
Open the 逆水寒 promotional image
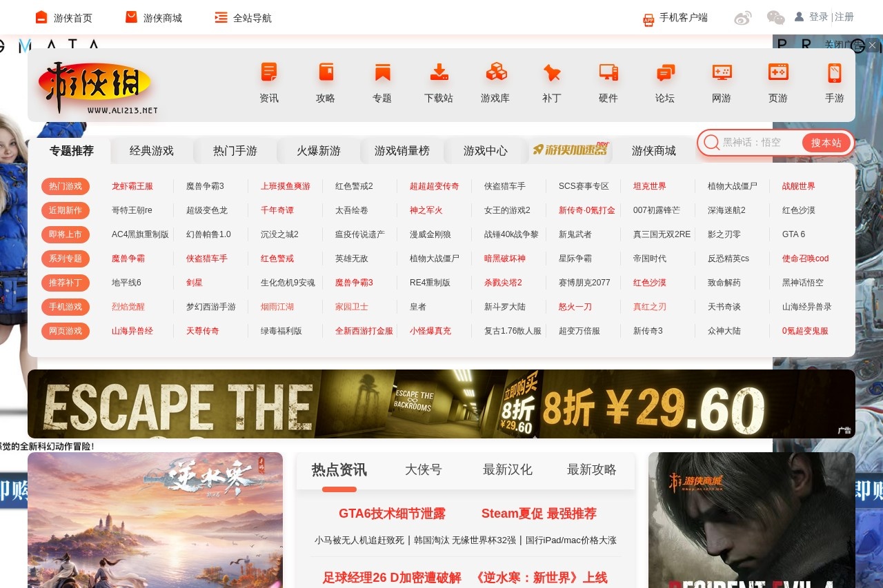pos(155,520)
